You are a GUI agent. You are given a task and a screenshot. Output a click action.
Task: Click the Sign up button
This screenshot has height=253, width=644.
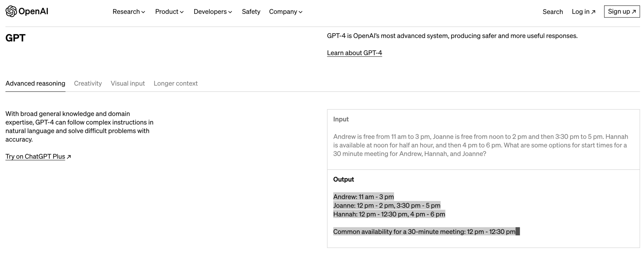622,12
